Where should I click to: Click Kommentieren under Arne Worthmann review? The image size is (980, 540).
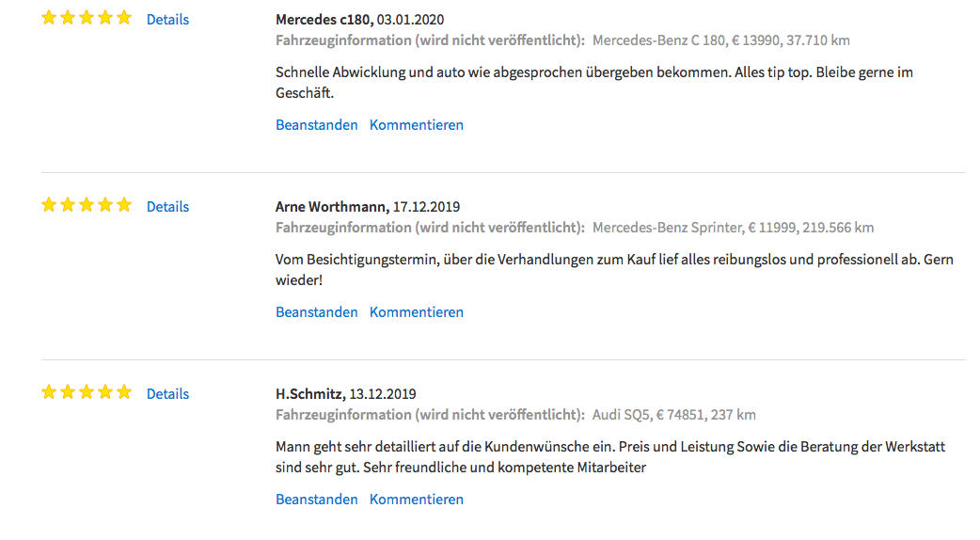point(417,312)
